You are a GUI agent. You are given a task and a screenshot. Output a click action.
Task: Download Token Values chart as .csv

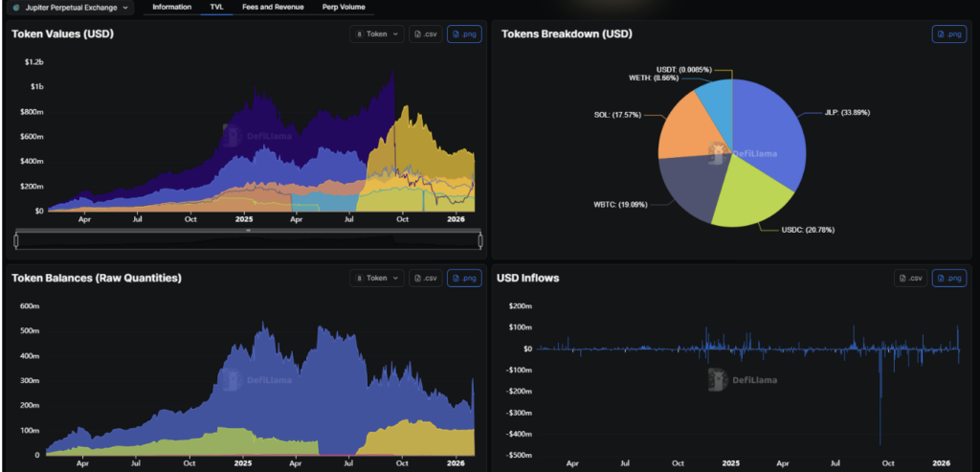425,34
